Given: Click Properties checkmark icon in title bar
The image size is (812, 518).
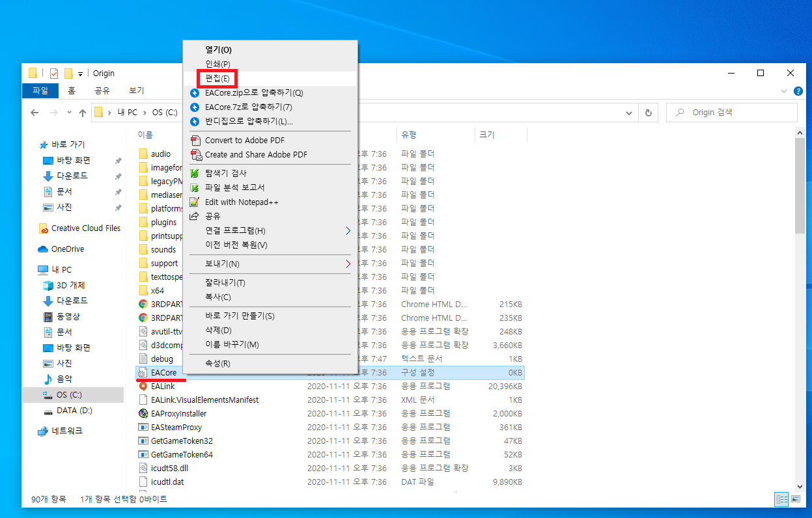Looking at the screenshot, I should point(54,73).
